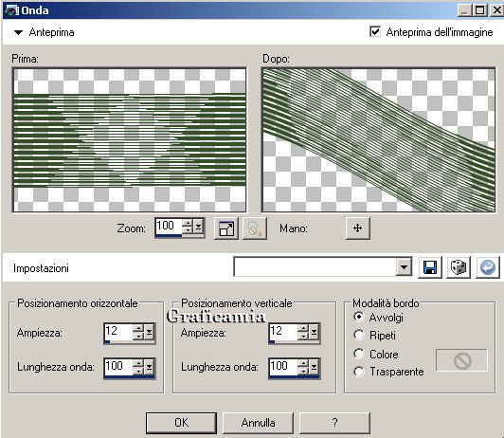Screen dimensions: 504x438
Task: Save preset with the floppy disk icon
Action: [x=430, y=267]
